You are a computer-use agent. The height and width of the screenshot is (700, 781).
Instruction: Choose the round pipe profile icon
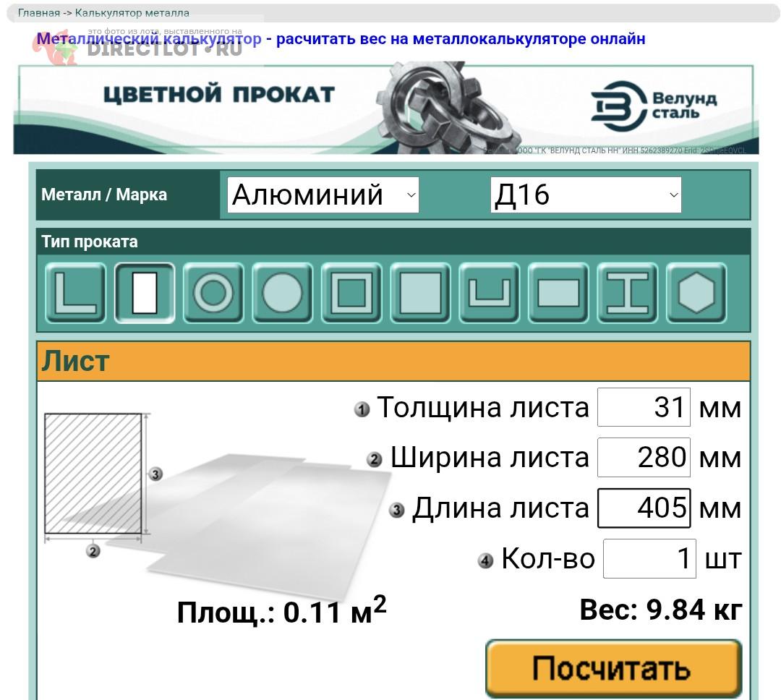(213, 293)
